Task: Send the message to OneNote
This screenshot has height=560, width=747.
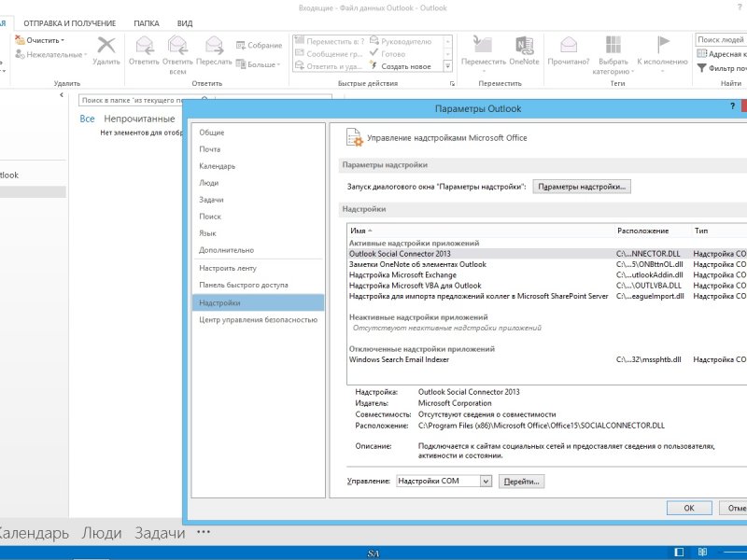Action: (524, 50)
